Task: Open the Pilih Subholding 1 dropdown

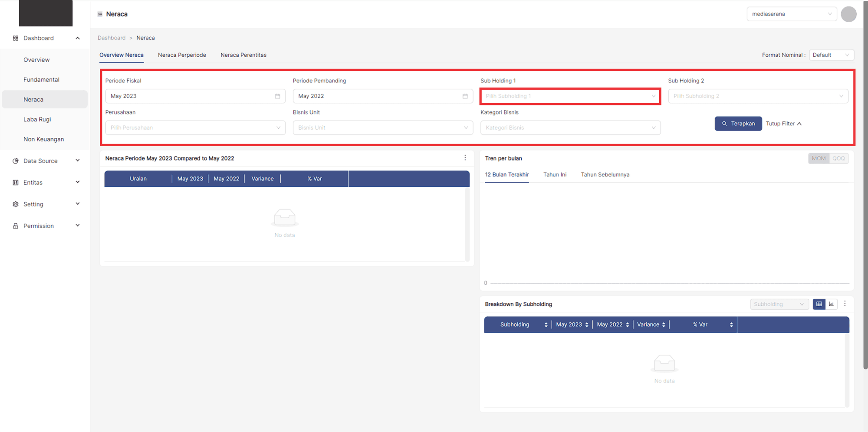Action: coord(570,96)
